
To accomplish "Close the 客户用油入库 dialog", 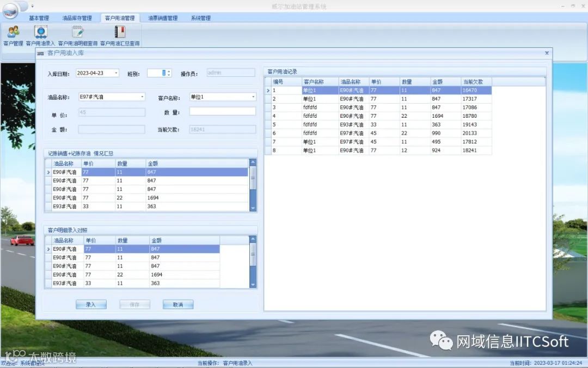I will tap(547, 53).
